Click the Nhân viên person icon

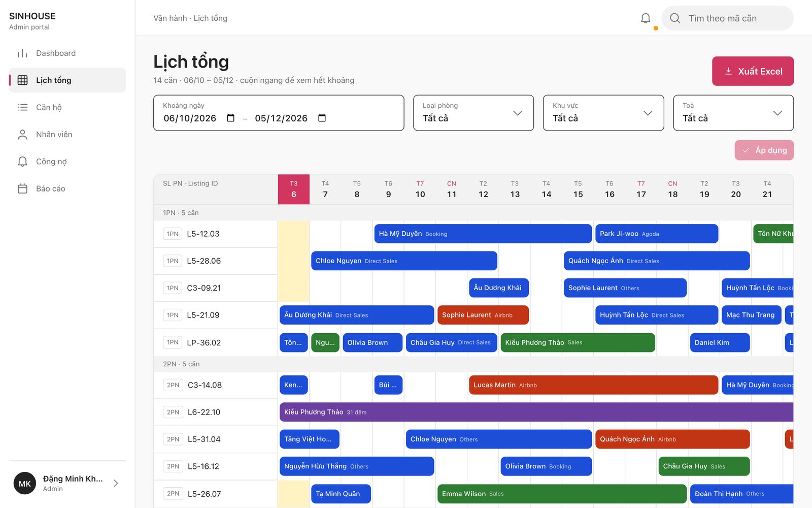point(22,135)
